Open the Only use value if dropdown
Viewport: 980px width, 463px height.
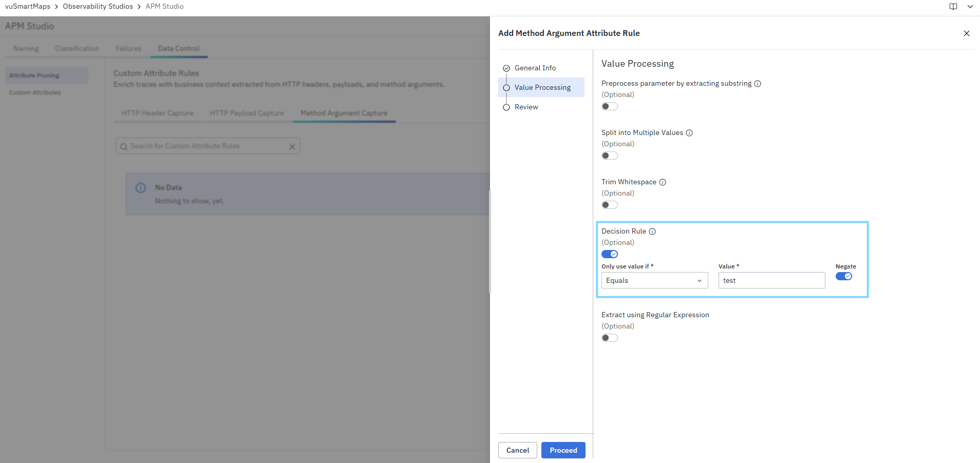point(655,280)
